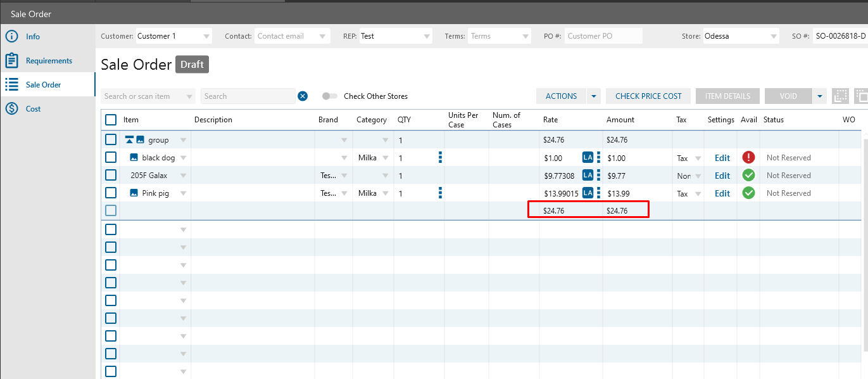
Task: Open the image icon for black dog
Action: click(134, 158)
